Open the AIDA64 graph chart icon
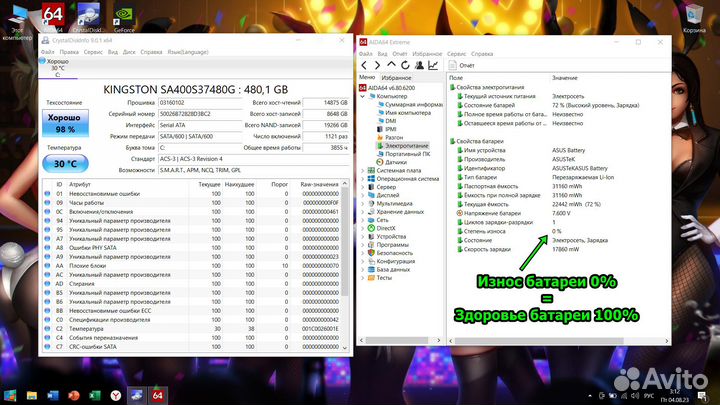The height and width of the screenshot is (405, 720). coord(433,65)
